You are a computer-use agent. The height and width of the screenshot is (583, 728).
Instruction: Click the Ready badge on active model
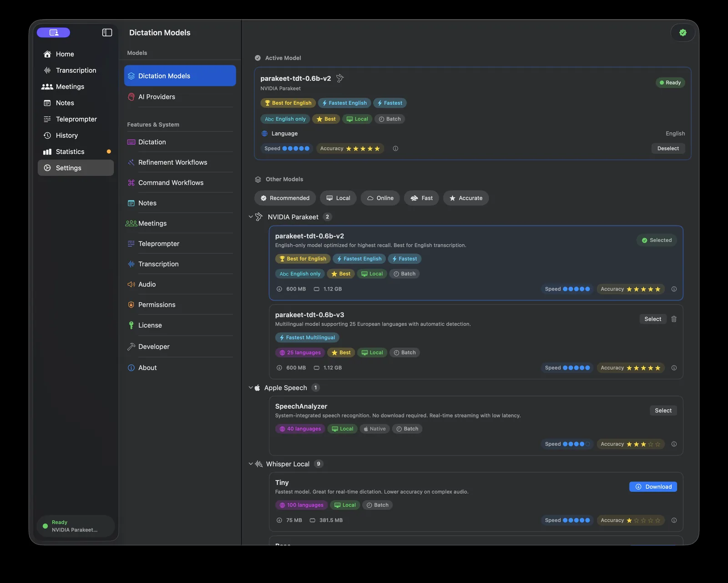[670, 82]
